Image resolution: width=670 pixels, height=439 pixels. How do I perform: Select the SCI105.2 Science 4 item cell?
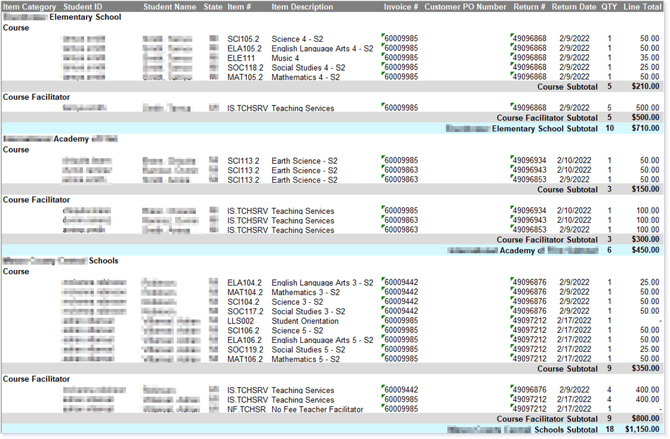coord(243,39)
